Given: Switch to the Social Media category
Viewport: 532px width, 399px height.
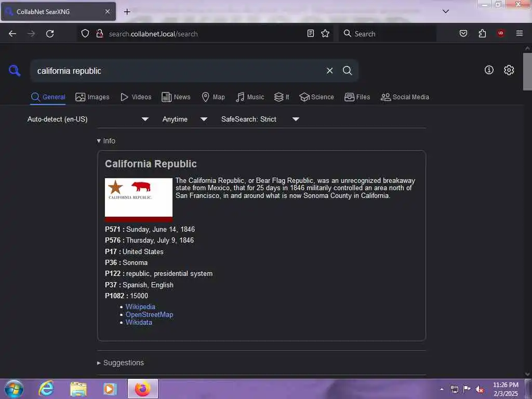Looking at the screenshot, I should click(x=405, y=97).
